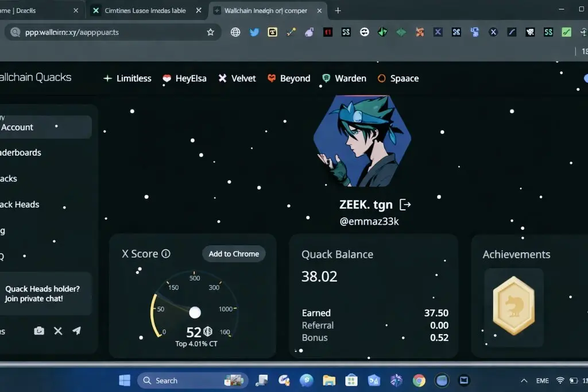588x392 pixels.
Task: Open the Beyond project link
Action: pyautogui.click(x=289, y=78)
